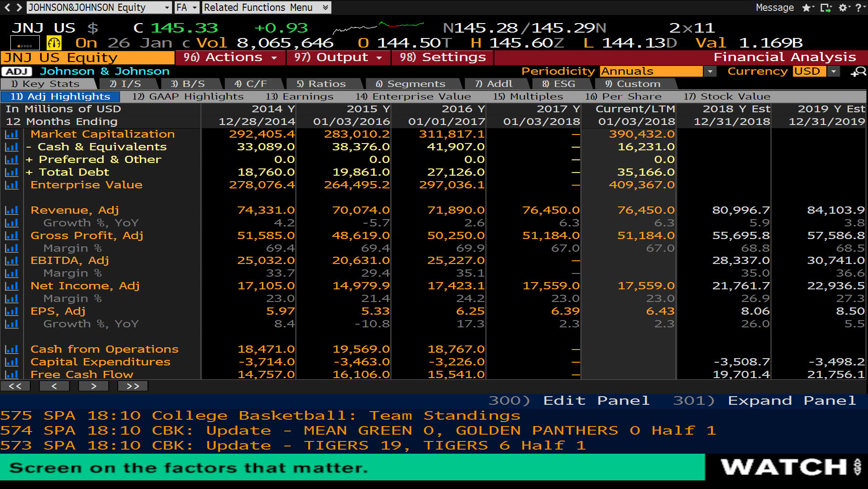Click the intraday price sparkline chart

pyautogui.click(x=378, y=28)
